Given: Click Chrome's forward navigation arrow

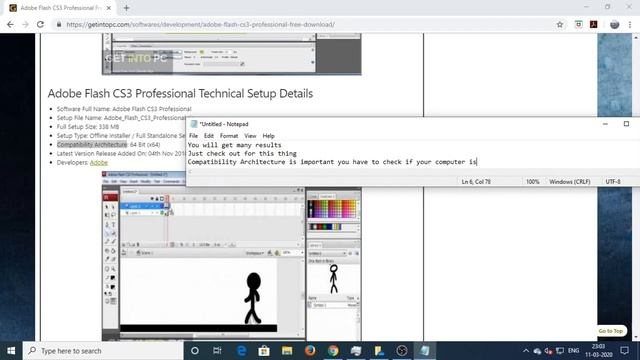Looking at the screenshot, I should (25, 24).
